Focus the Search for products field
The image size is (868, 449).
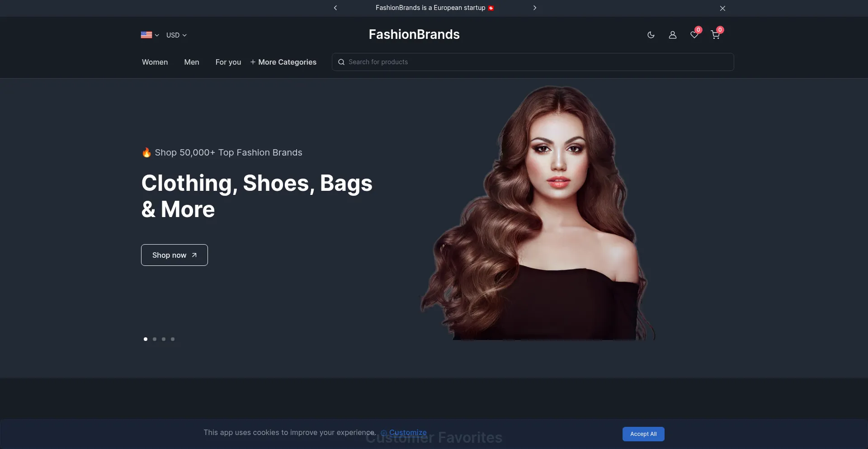[533, 62]
